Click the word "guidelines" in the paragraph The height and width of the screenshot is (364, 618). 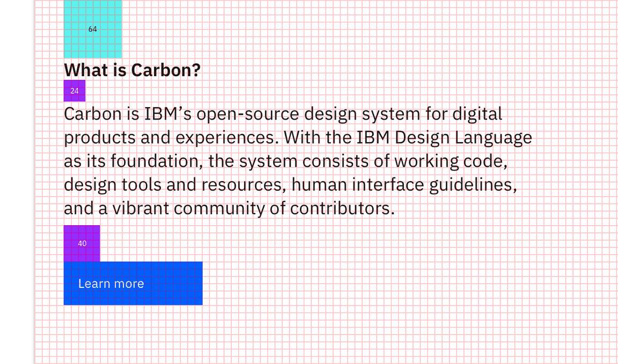[472, 185]
